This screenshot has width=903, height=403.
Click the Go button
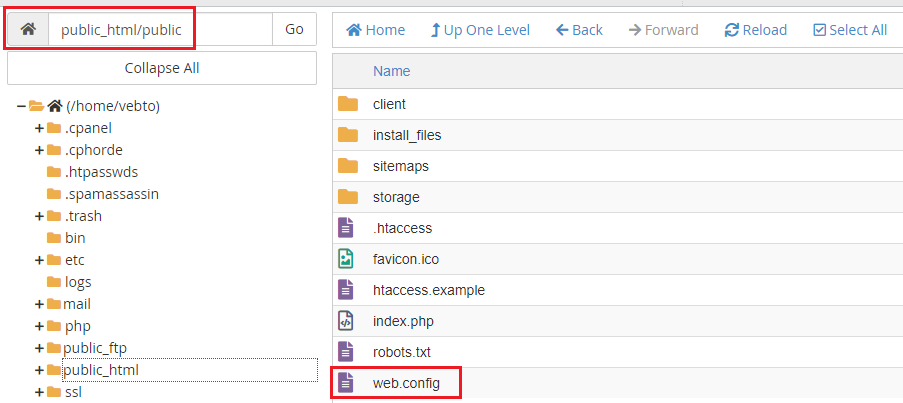click(294, 29)
